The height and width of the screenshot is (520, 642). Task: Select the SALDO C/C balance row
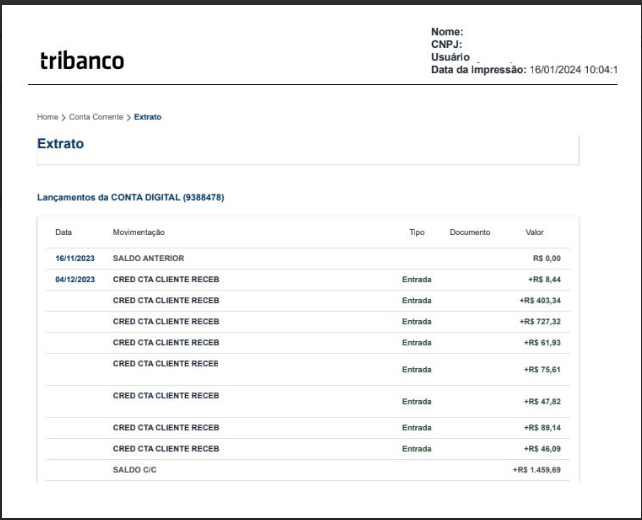[x=308, y=470]
